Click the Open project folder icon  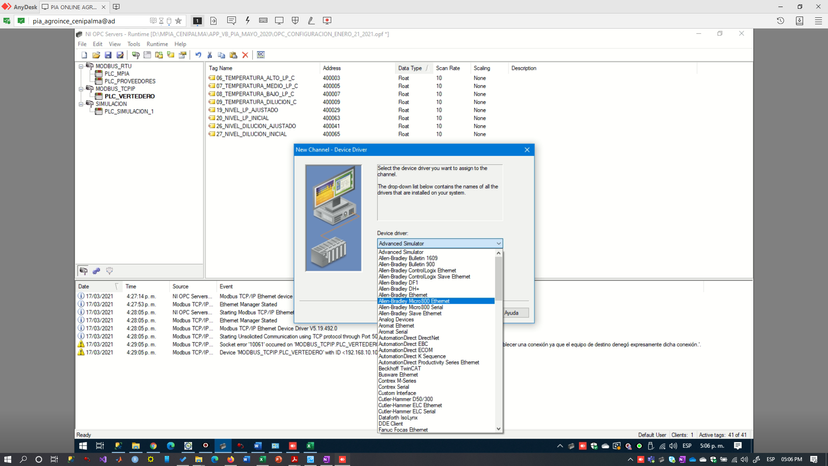96,55
